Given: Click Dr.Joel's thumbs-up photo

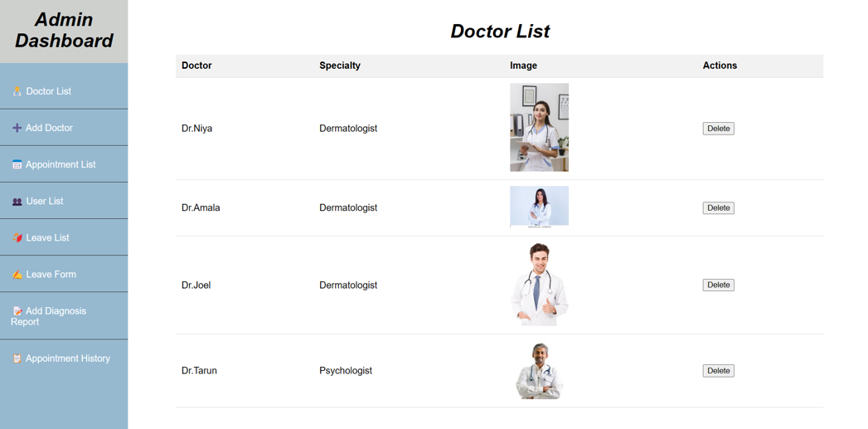Looking at the screenshot, I should point(539,285).
